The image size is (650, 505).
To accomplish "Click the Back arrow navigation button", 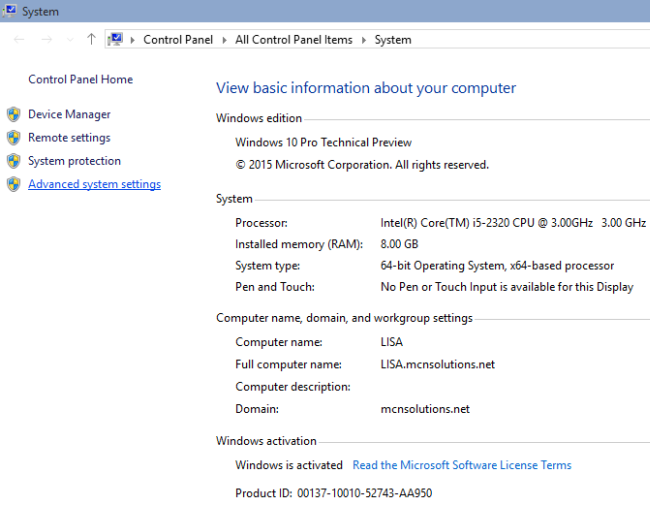I will (x=19, y=39).
